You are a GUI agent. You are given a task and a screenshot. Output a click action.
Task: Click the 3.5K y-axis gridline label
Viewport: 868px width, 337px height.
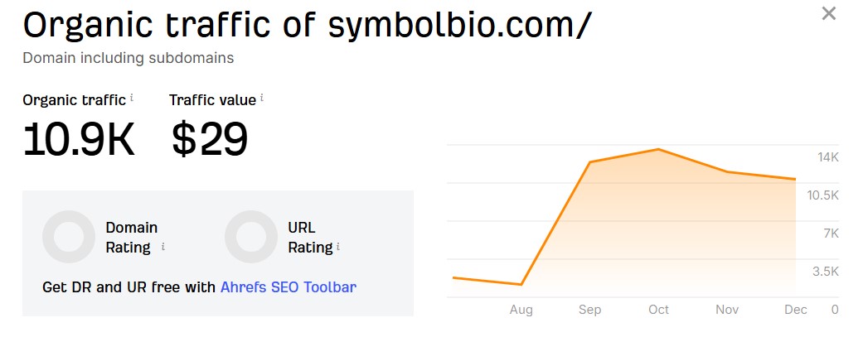click(x=826, y=272)
